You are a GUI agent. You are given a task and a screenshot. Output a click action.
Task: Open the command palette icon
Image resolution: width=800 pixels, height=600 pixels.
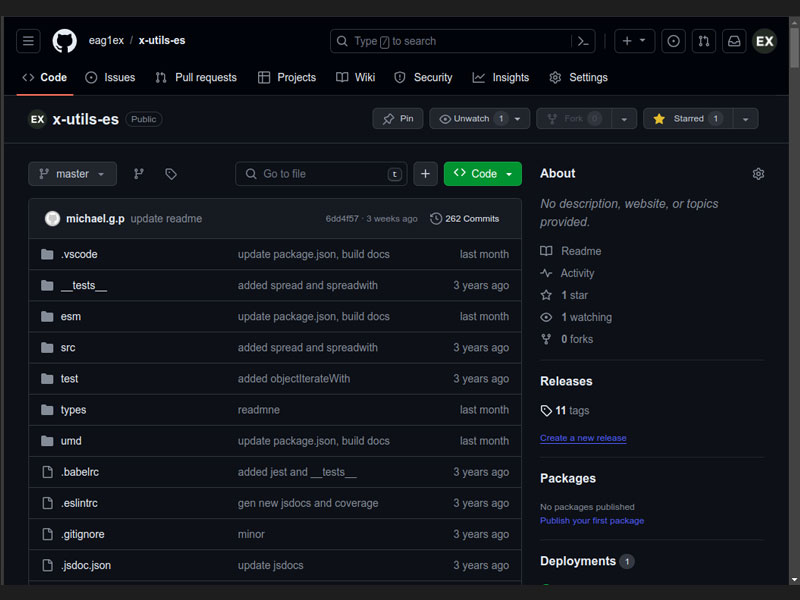click(x=583, y=41)
